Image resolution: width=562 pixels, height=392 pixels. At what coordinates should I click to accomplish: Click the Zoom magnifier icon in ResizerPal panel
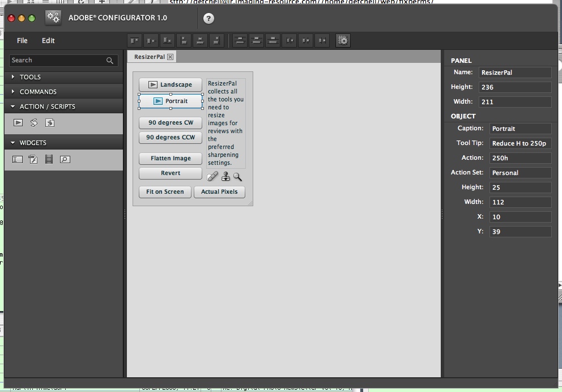pyautogui.click(x=237, y=177)
